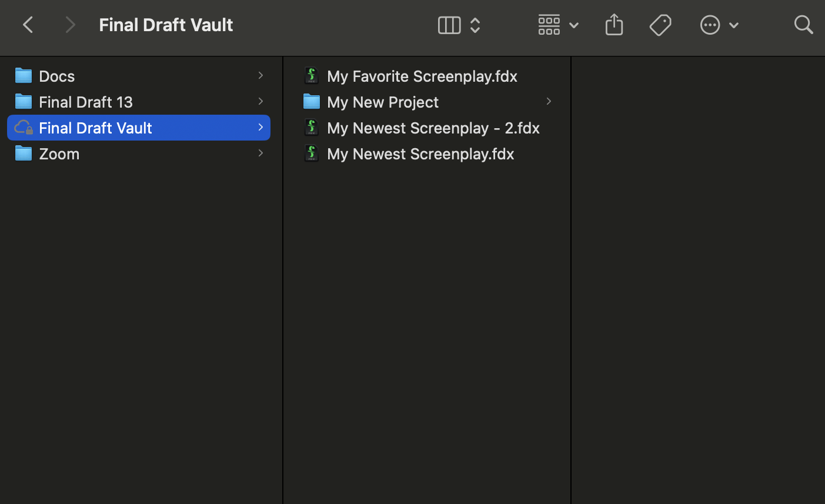Viewport: 825px width, 504px height.
Task: Open the Share toolbar button
Action: pos(614,25)
